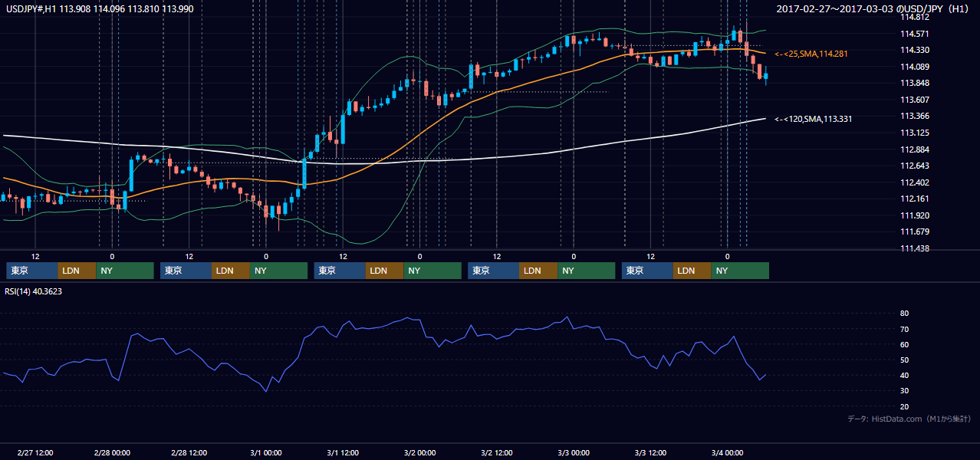Screen dimensions: 980x460
Task: Select the 114.330 price axis label
Action: click(914, 51)
